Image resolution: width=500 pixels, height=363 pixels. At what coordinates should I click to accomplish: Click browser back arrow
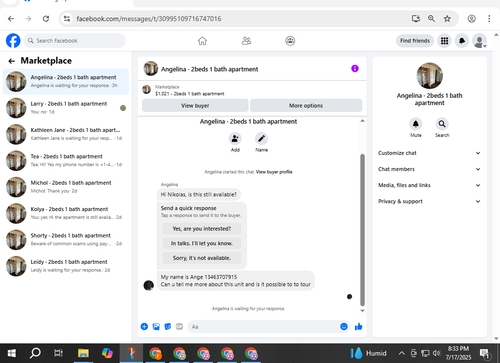11,19
